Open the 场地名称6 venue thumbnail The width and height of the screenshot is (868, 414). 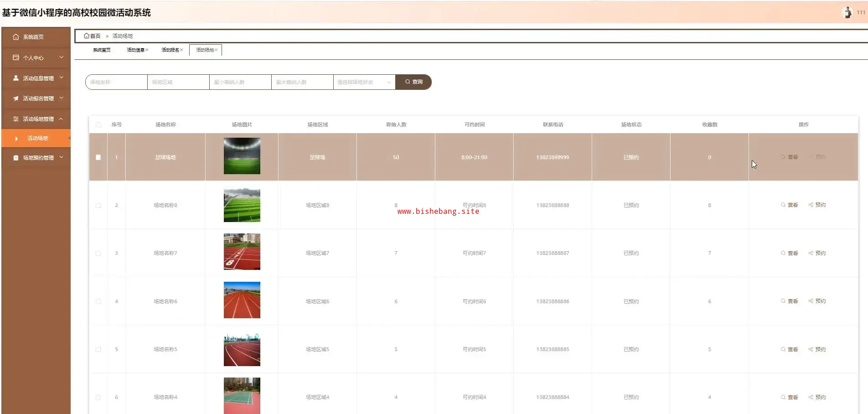[x=242, y=300]
